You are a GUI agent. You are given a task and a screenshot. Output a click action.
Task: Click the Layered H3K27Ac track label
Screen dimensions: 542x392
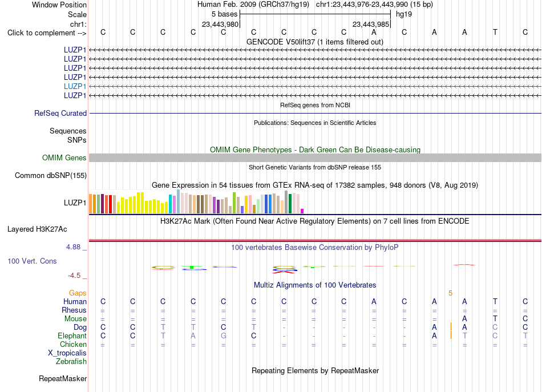pyautogui.click(x=37, y=229)
